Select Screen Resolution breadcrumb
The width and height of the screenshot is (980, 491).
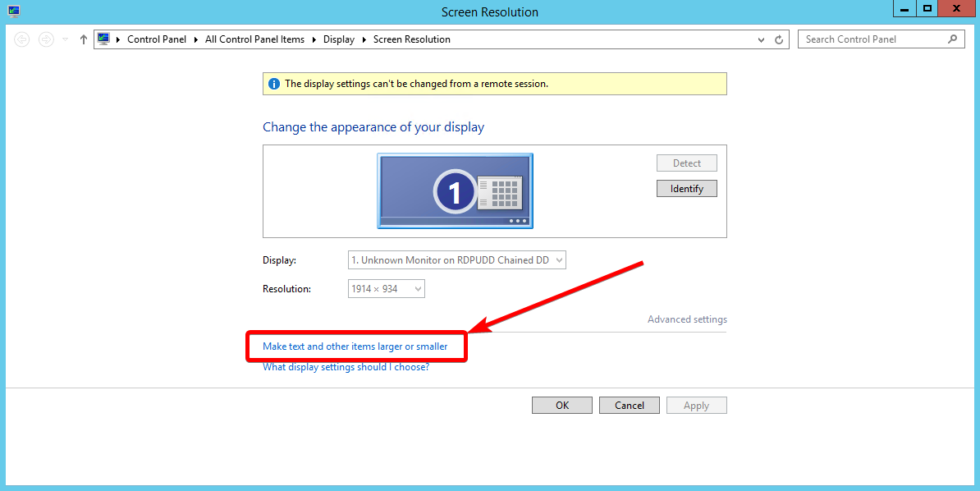(x=412, y=39)
